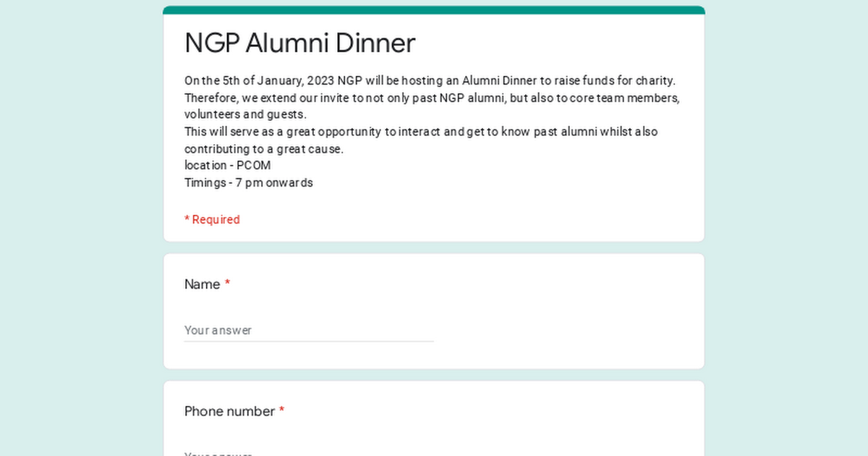
Task: Click the "Timings - 7 pm onwards" line
Action: (248, 182)
